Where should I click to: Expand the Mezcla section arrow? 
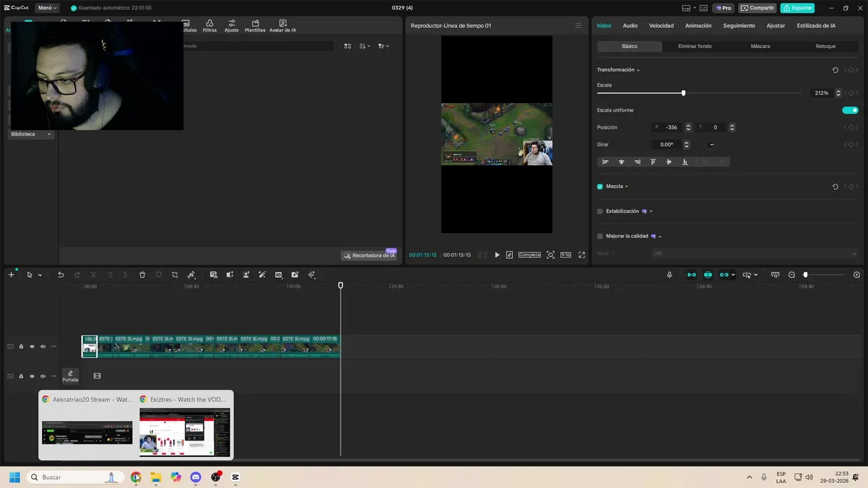pyautogui.click(x=627, y=186)
